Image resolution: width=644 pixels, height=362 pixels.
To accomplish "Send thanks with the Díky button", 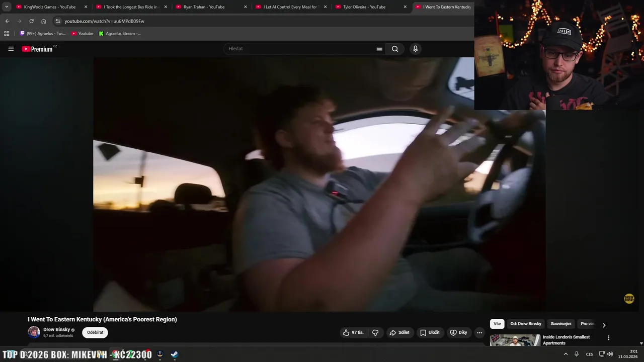I will (458, 332).
